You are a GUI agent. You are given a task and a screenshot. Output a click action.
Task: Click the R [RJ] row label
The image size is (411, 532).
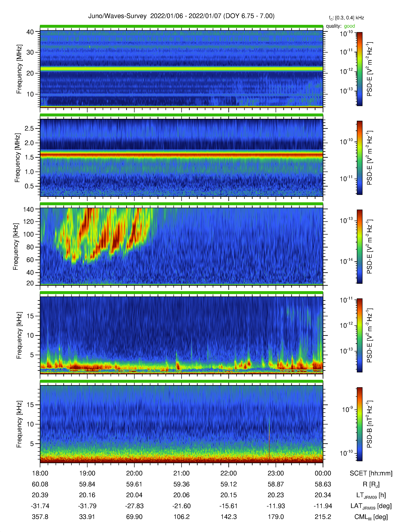coord(371,484)
